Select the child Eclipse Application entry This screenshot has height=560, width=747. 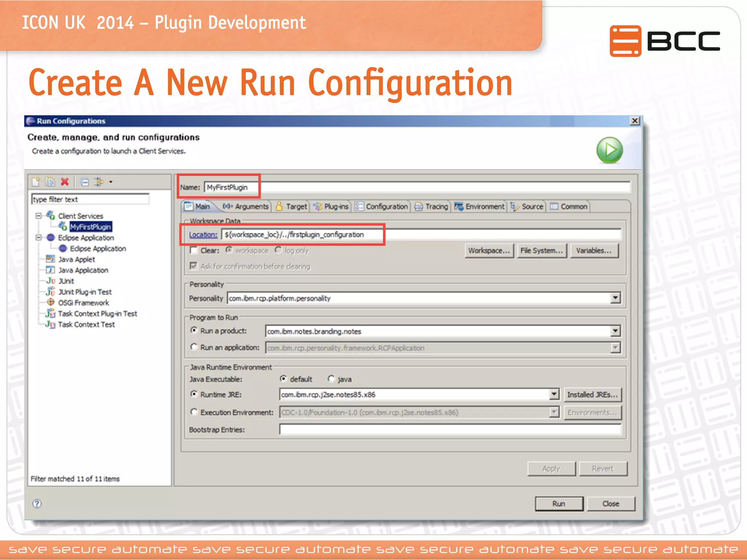(x=98, y=248)
